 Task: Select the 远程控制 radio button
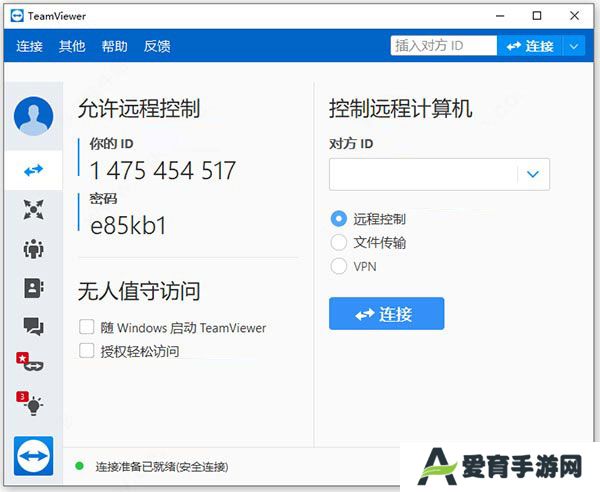click(x=339, y=219)
